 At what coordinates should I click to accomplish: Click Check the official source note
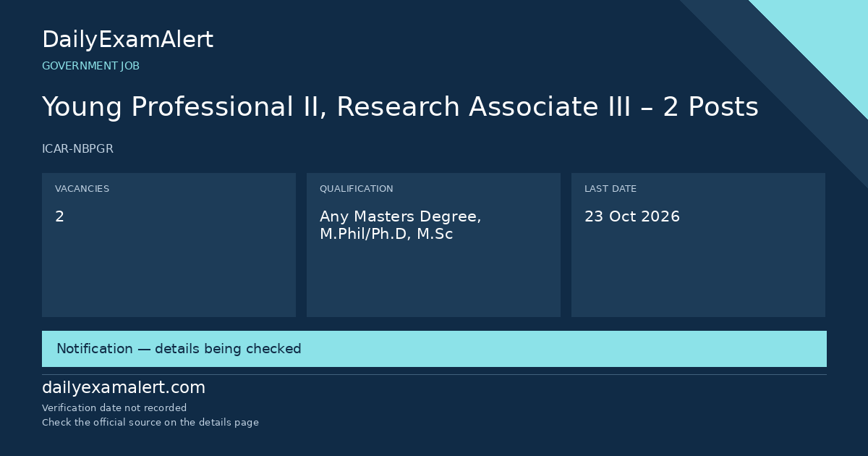(x=150, y=423)
